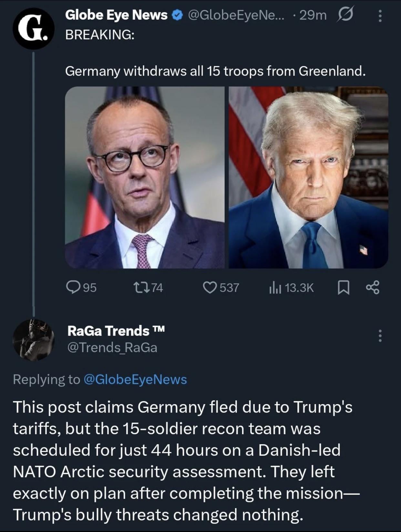
Task: Open the 29m post timestamp
Action: click(x=313, y=15)
